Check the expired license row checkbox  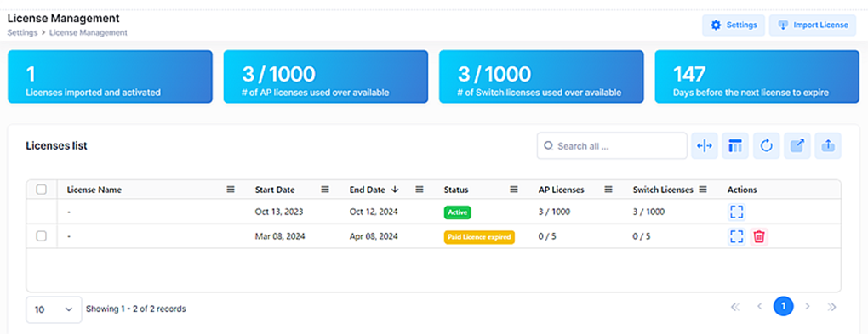pyautogui.click(x=41, y=236)
